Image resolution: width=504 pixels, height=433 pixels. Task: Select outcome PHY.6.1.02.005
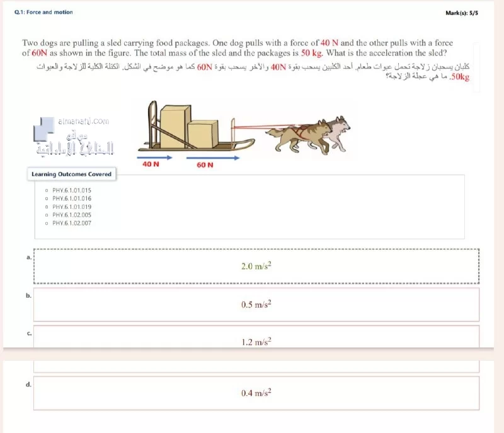tap(72, 215)
